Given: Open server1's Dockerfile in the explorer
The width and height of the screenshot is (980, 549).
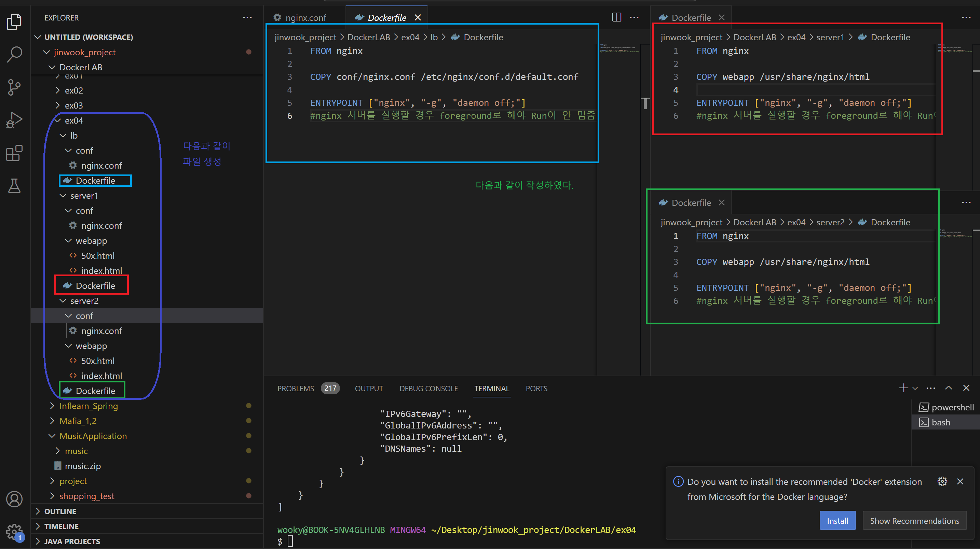Looking at the screenshot, I should coord(95,286).
